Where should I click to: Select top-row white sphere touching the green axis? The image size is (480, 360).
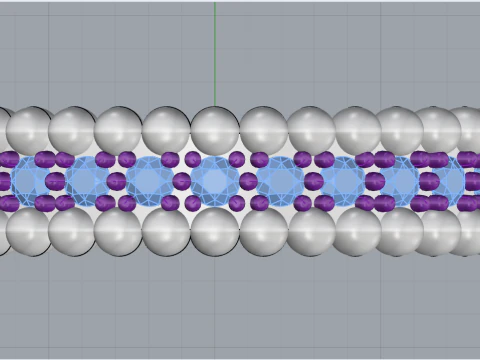pyautogui.click(x=215, y=131)
